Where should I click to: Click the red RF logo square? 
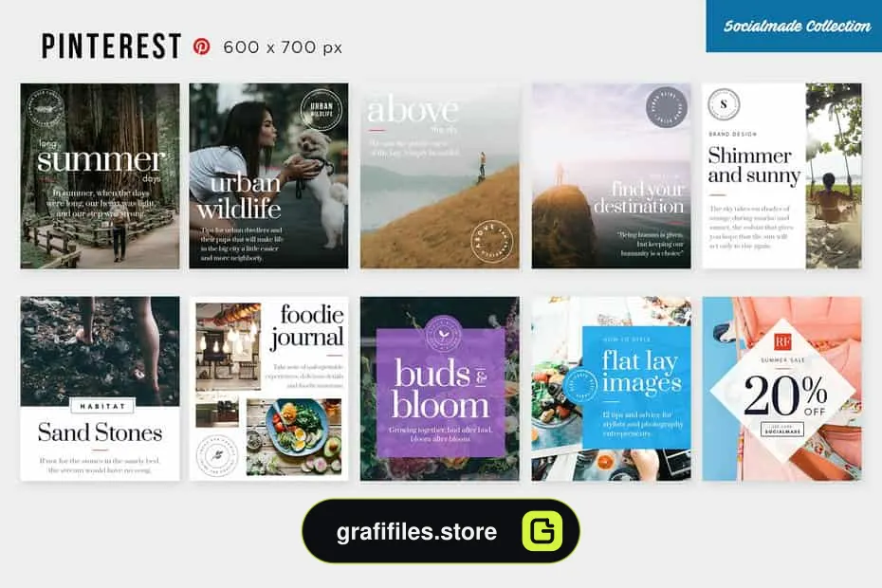[782, 341]
